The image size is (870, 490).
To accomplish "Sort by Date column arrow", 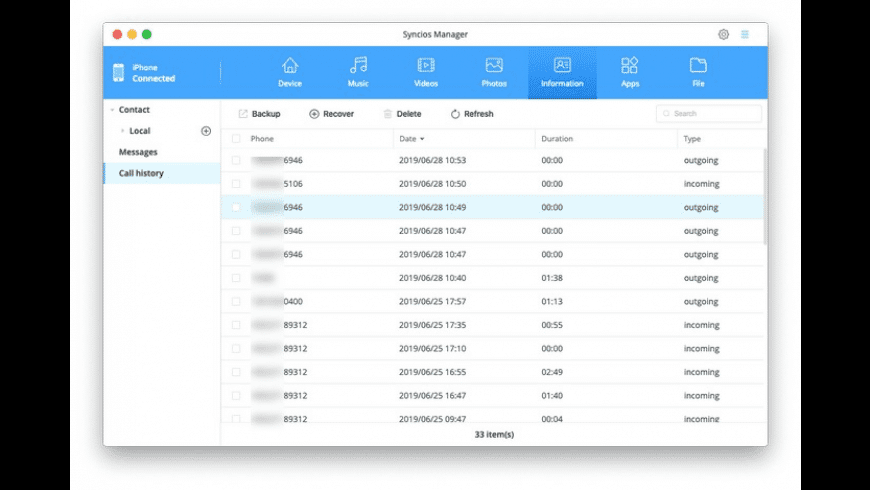I will pos(422,139).
